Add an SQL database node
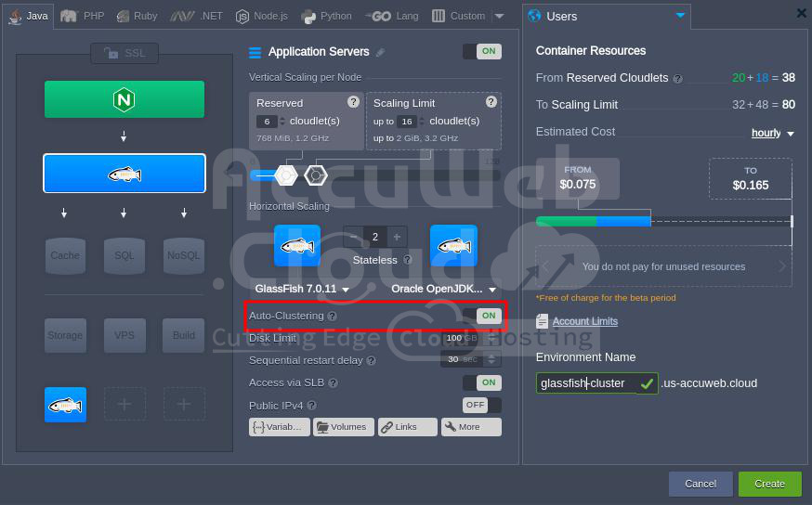The image size is (812, 505). click(x=124, y=255)
